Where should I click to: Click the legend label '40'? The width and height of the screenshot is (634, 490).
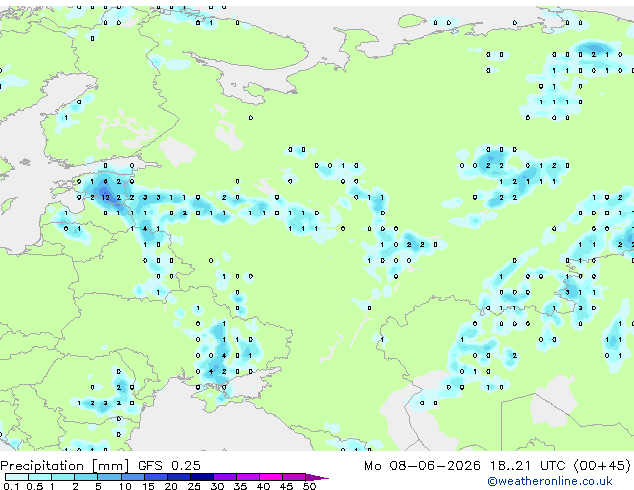[x=263, y=486]
